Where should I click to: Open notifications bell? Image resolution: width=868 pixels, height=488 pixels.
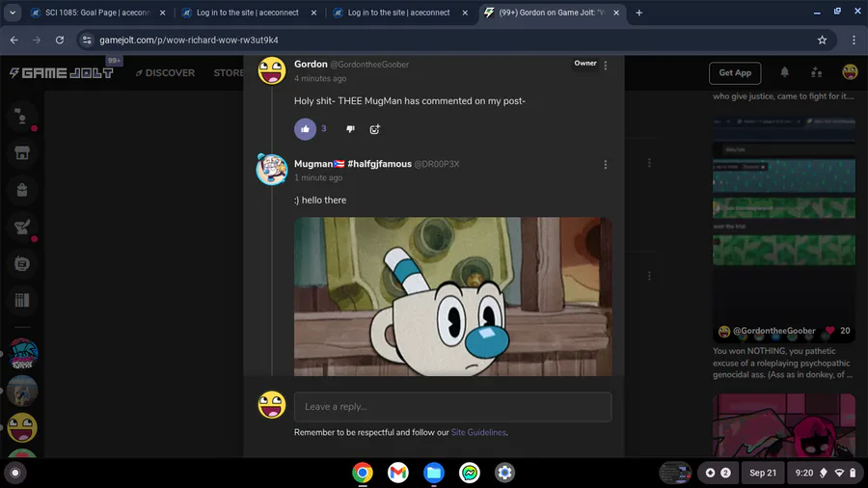(784, 72)
